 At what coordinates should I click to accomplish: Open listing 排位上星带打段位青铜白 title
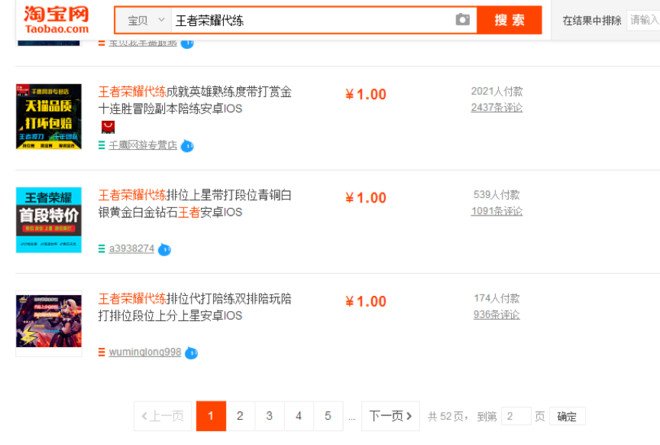(195, 204)
